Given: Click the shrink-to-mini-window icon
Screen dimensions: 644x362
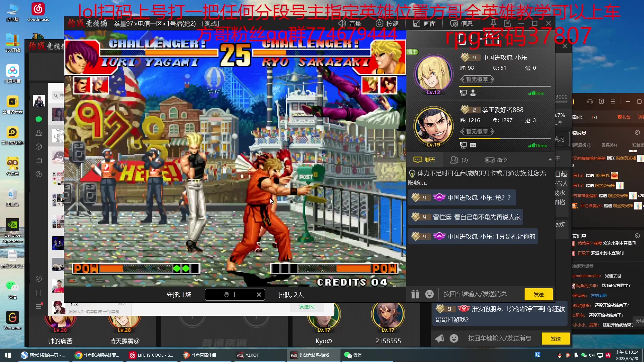Looking at the screenshot, I should point(507,23).
